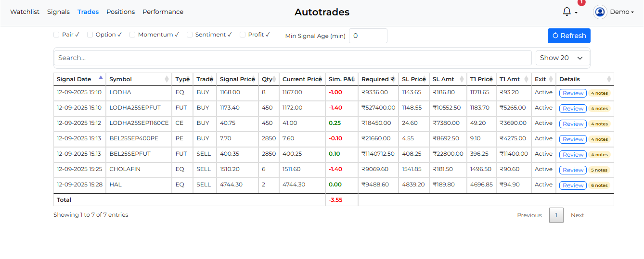This screenshot has height=259, width=644.
Task: Click the Demo user avatar icon
Action: click(600, 12)
